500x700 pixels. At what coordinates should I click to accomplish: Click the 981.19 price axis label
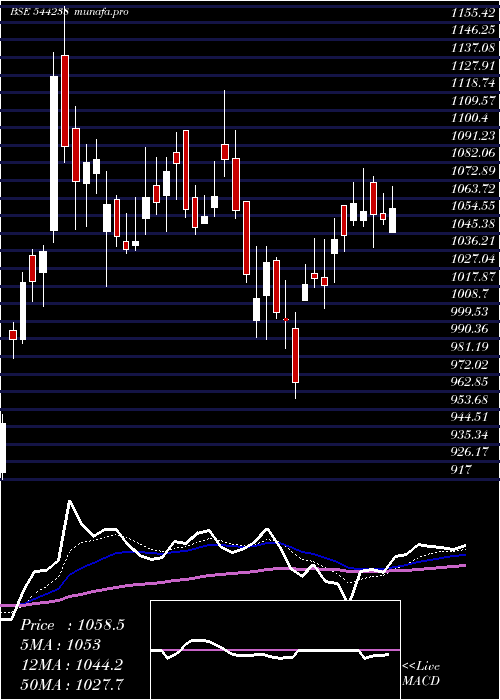(469, 347)
